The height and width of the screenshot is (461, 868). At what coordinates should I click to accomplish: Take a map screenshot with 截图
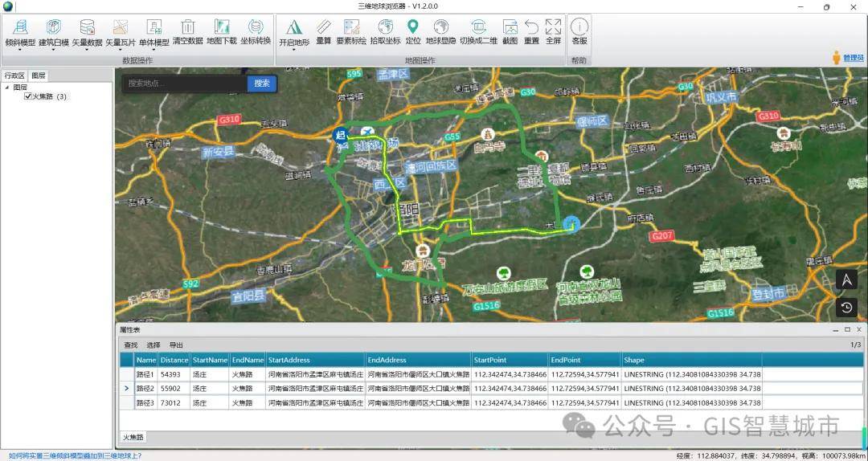(510, 28)
